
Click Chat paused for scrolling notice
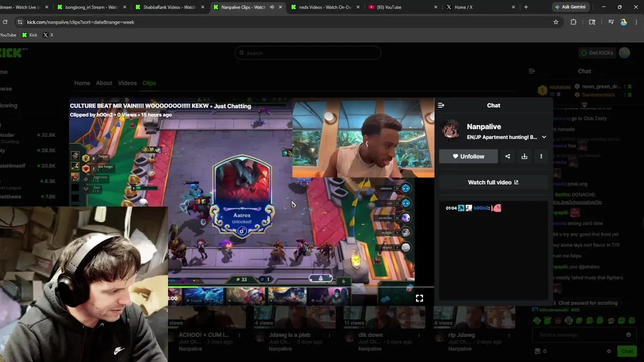point(587,303)
